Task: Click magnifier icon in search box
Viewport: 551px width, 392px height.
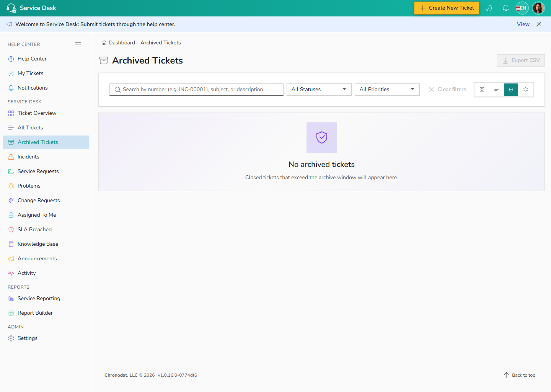Action: (x=117, y=90)
